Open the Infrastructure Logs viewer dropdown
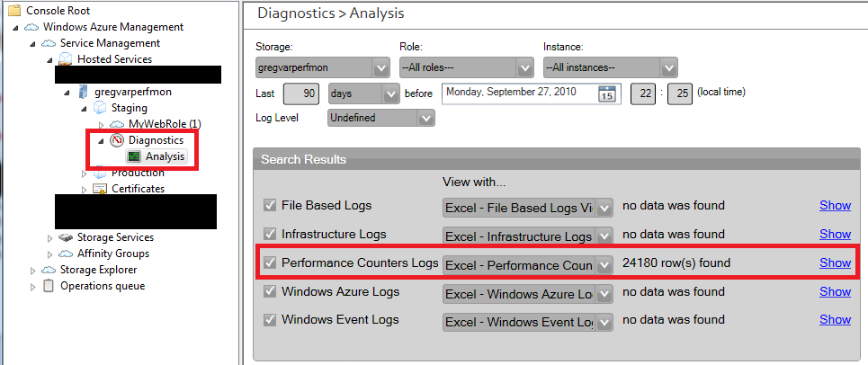868x365 pixels. coord(528,236)
